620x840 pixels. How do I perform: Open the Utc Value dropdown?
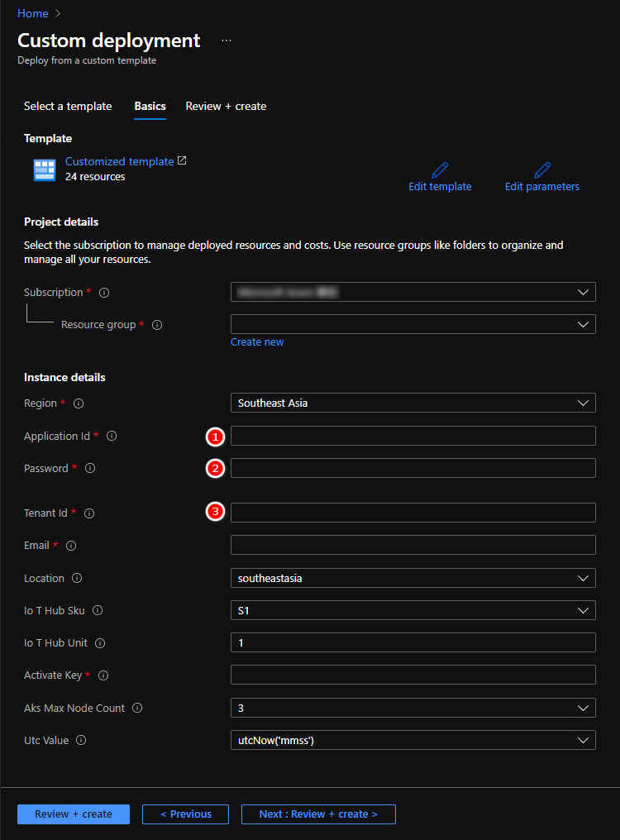coord(413,741)
